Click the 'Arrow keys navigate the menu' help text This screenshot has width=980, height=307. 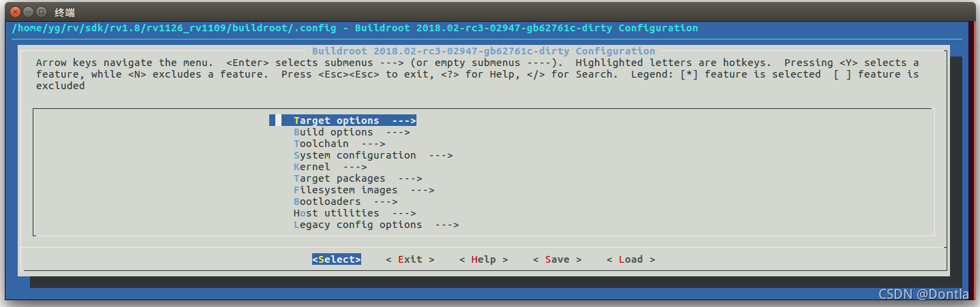[x=477, y=74]
